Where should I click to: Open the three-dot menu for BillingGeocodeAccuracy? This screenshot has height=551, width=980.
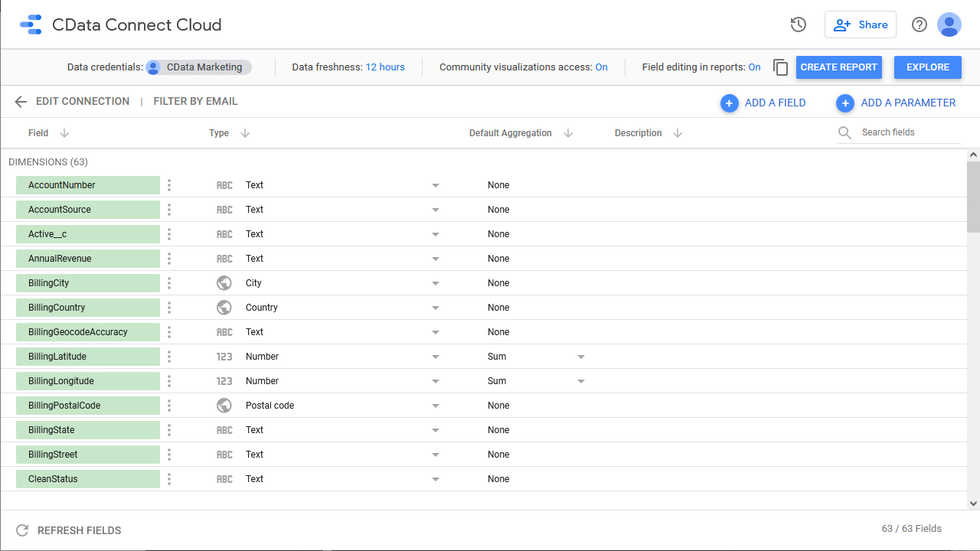pyautogui.click(x=169, y=332)
